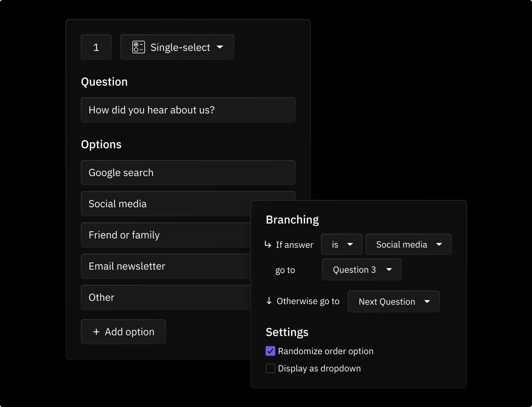Click the down arrow icon beside Otherwise go to
This screenshot has height=407, width=532.
coord(269,301)
